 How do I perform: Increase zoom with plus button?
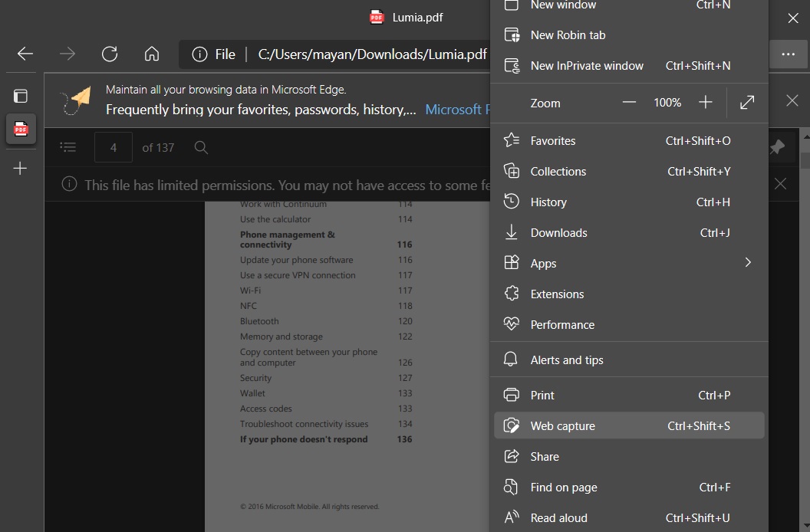pos(705,103)
